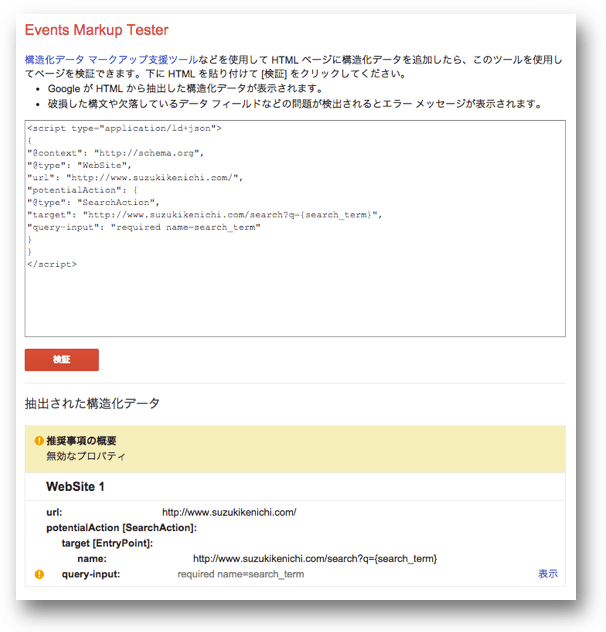
Task: Click the 推奨事項の概要 summary title
Action: click(x=81, y=441)
